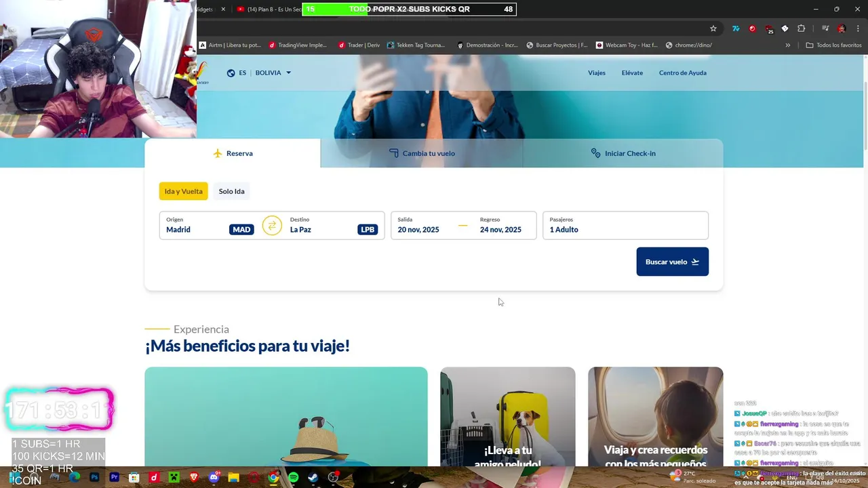The height and width of the screenshot is (488, 868).
Task: Click the LPB airport code badge
Action: (368, 230)
